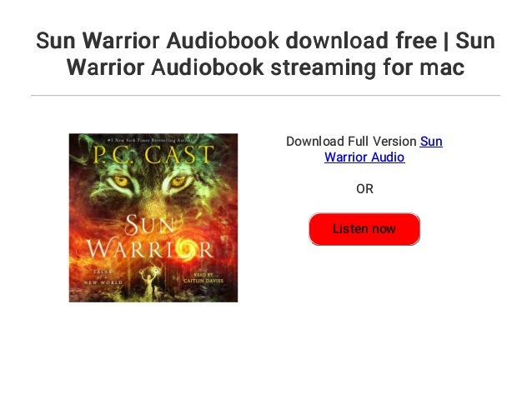The height and width of the screenshot is (399, 532).
Task: Click the 'Read by Caitlin Davies' cover text
Action: point(203,278)
